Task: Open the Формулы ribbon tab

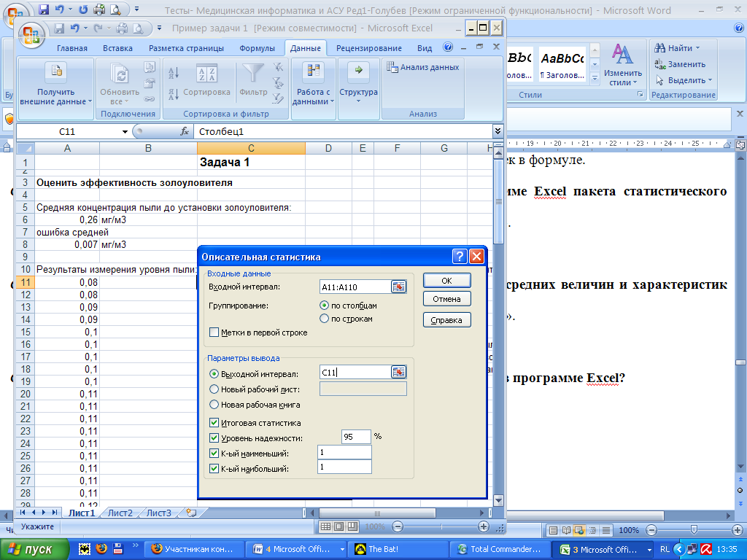Action: coord(258,48)
